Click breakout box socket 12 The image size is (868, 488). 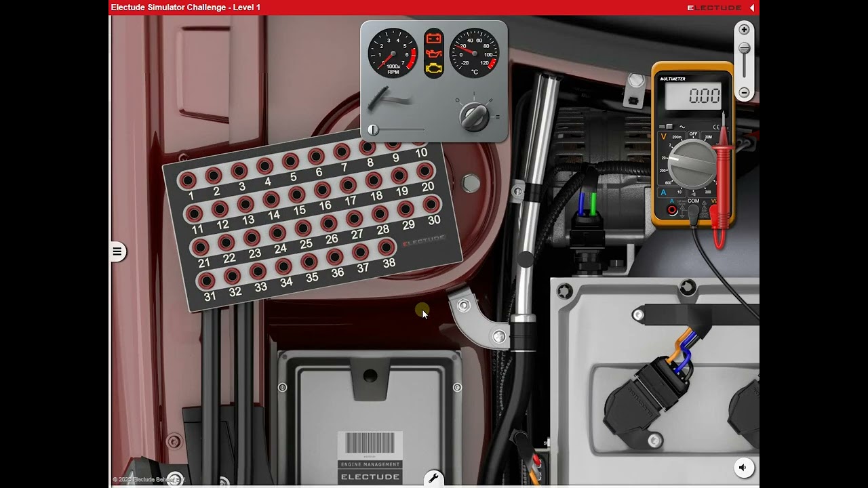[220, 209]
